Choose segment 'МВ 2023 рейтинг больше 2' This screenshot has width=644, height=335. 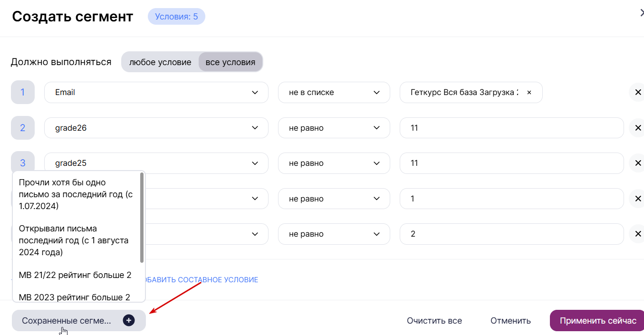pos(75,297)
